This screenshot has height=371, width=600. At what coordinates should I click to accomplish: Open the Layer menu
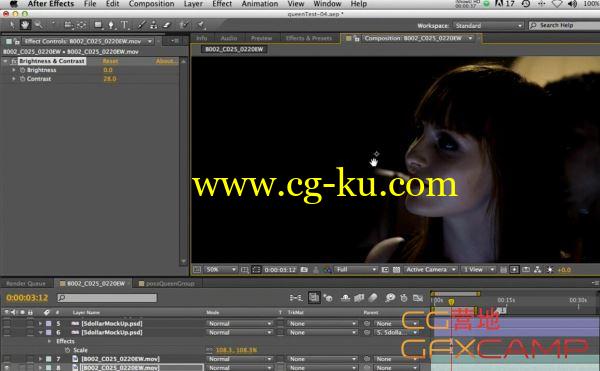(193, 4)
